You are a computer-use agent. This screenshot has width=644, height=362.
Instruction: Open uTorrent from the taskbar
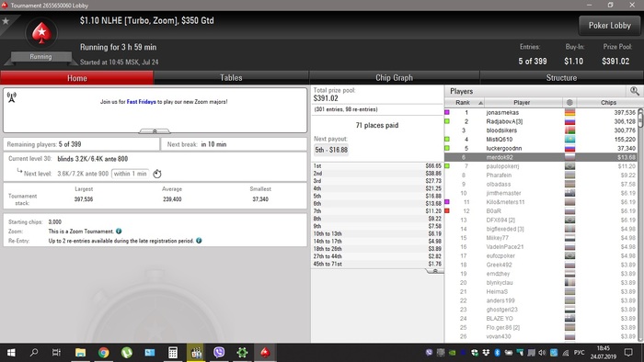pyautogui.click(x=127, y=353)
